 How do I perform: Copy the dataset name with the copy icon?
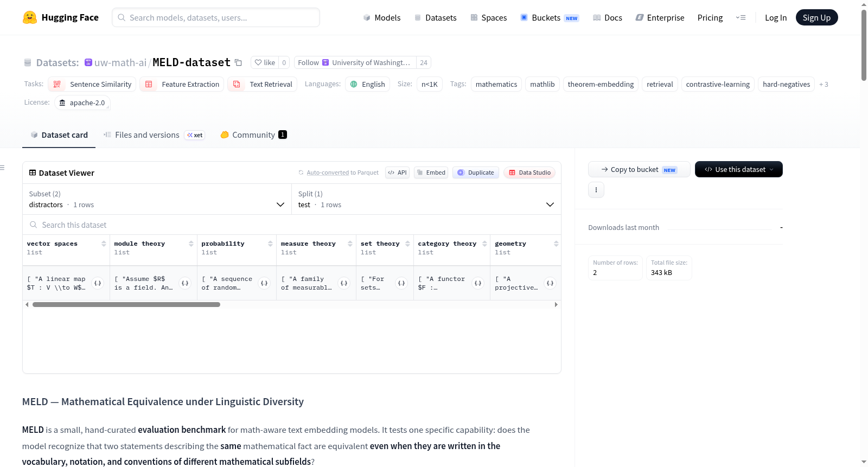click(238, 62)
